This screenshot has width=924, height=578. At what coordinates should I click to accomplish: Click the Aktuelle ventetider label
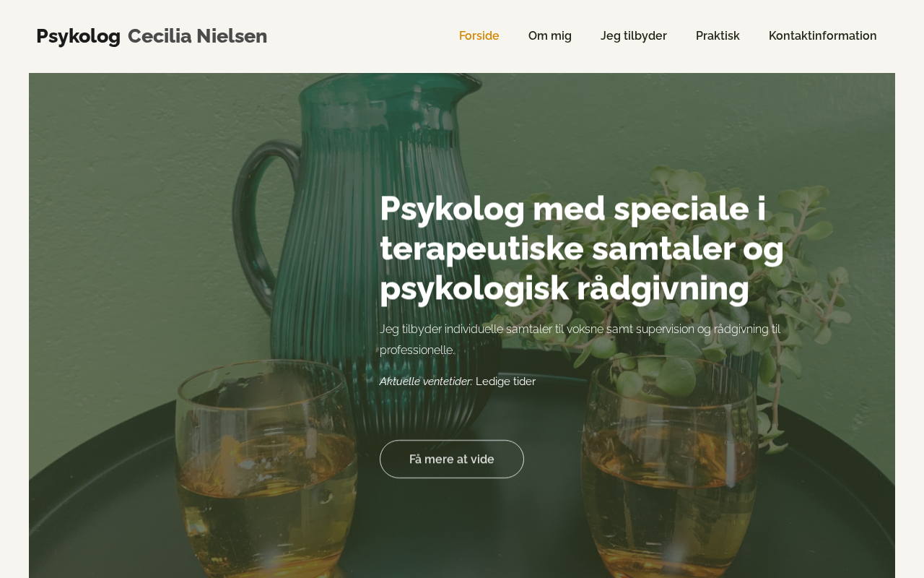(x=426, y=381)
